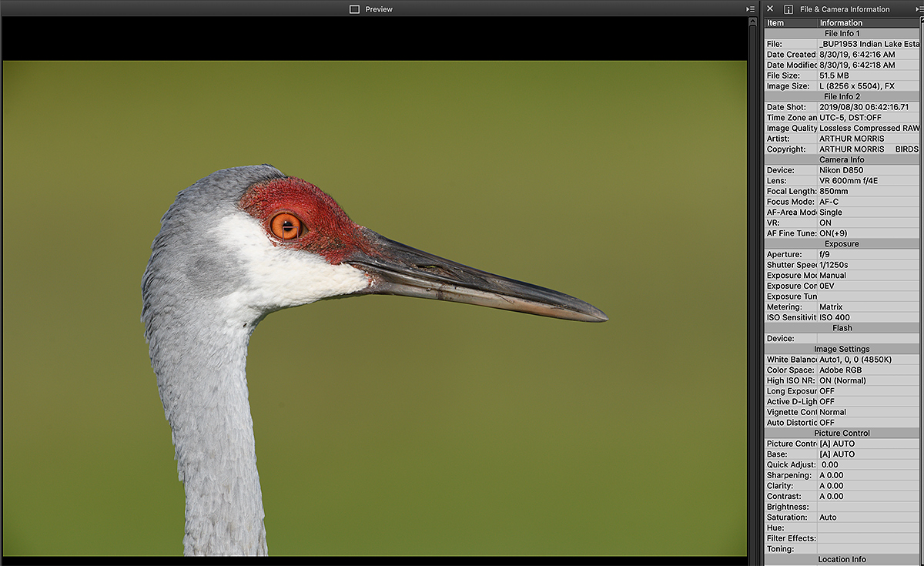Click the Preview panel window icon
This screenshot has width=924, height=566.
[354, 9]
